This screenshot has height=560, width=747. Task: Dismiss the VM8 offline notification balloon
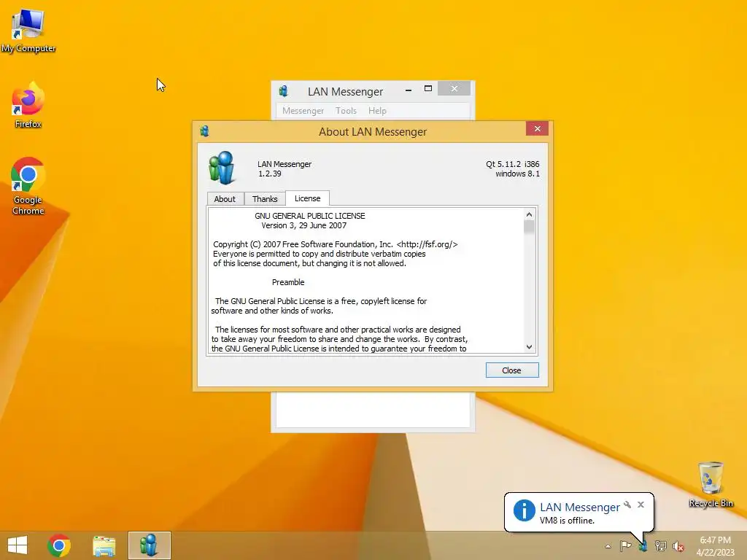pos(640,505)
